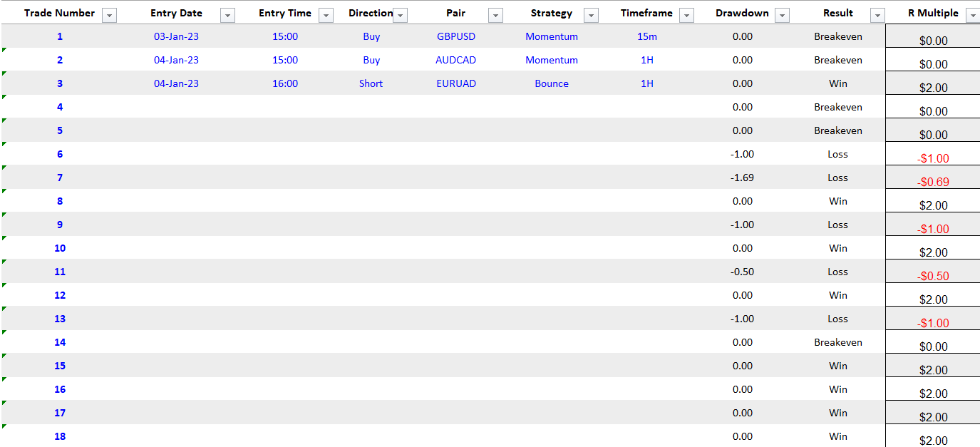This screenshot has height=447, width=980.
Task: Expand the Entry Time filter arrow
Action: (326, 16)
